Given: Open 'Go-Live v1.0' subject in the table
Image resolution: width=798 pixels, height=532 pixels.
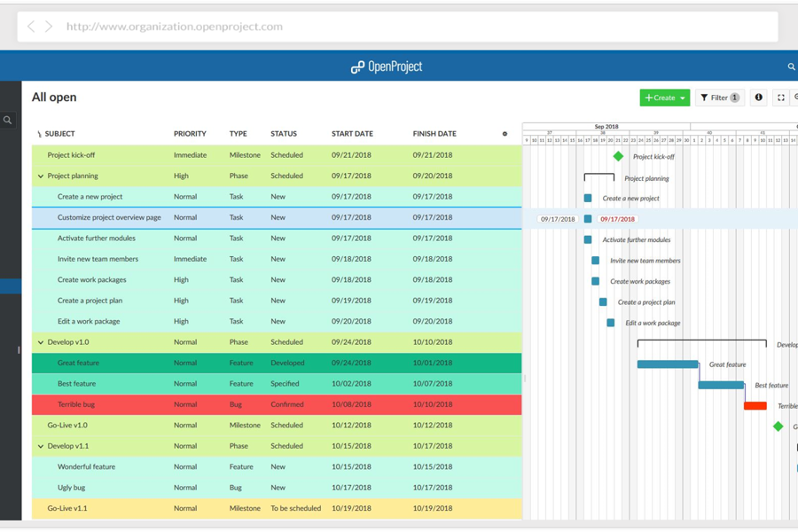Looking at the screenshot, I should [67, 426].
